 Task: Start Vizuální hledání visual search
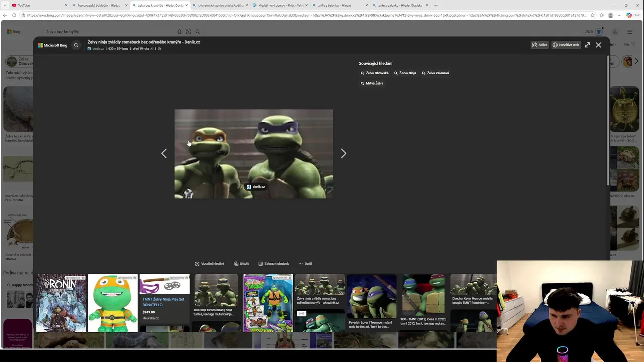tap(210, 264)
